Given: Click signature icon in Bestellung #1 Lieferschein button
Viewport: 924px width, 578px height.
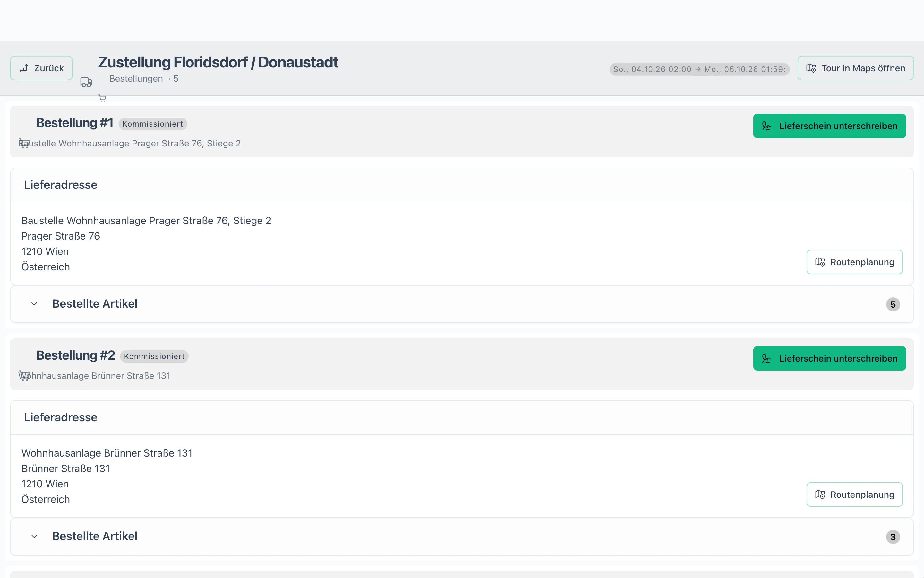Looking at the screenshot, I should 766,126.
